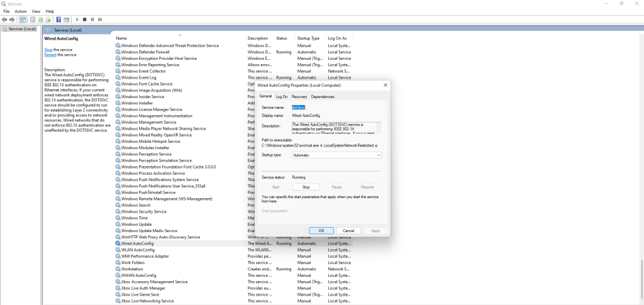Click the Stop button in Properties dialog

coord(306,187)
